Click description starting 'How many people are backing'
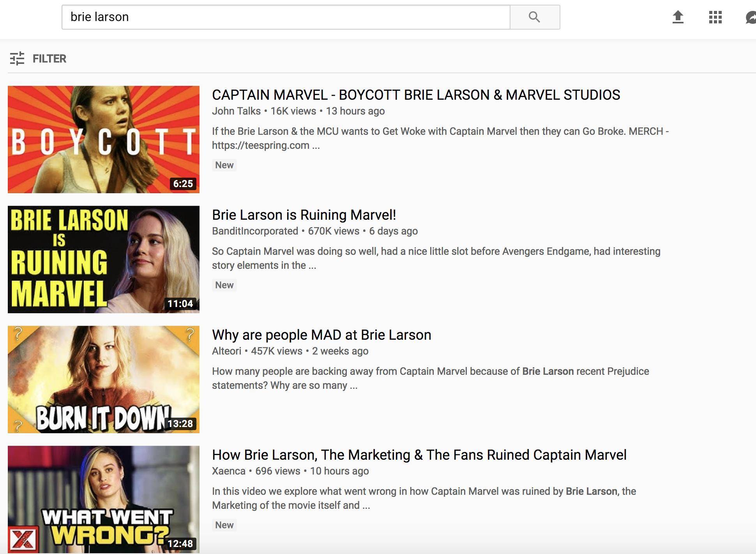The height and width of the screenshot is (554, 756). coord(431,378)
